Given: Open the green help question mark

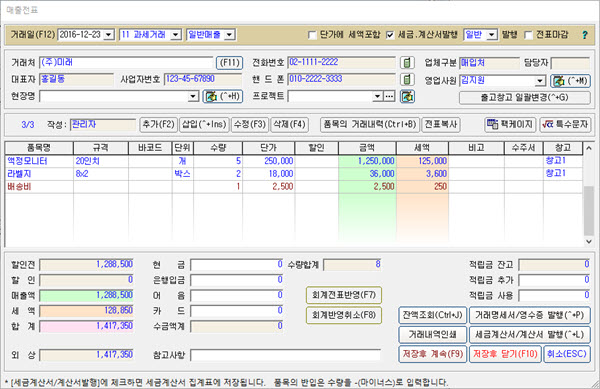Looking at the screenshot, I should pos(584,35).
